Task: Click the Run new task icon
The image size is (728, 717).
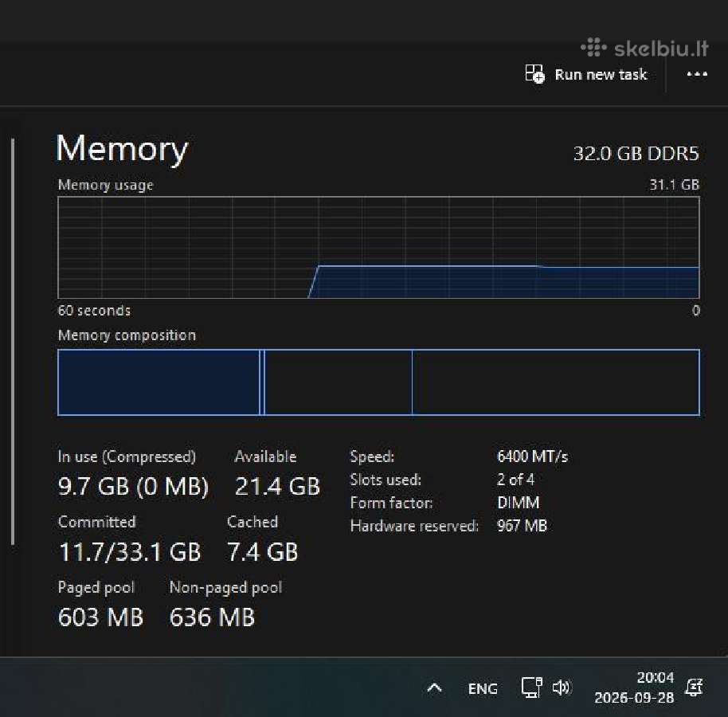Action: (x=534, y=74)
